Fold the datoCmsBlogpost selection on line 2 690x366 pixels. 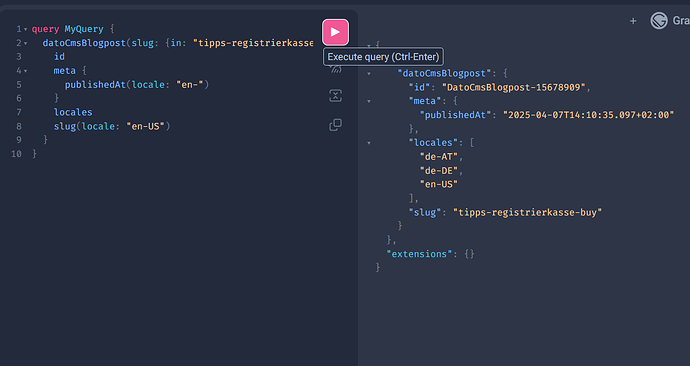click(x=26, y=43)
